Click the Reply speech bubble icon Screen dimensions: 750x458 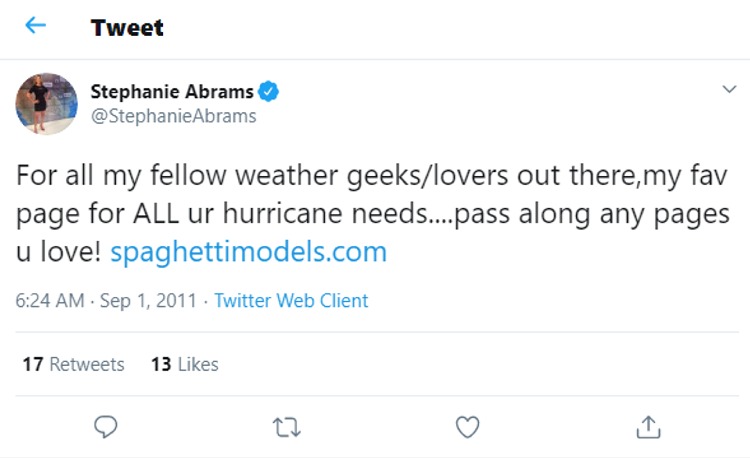(106, 427)
